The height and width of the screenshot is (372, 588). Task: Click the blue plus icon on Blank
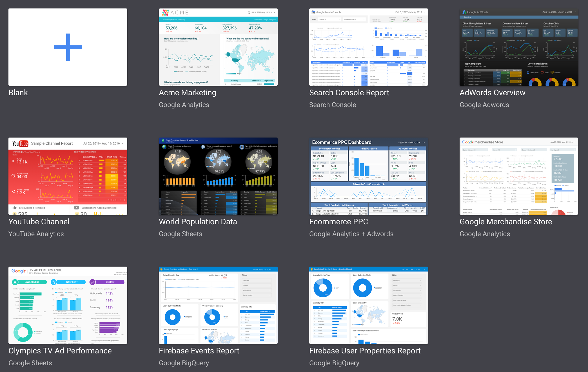[68, 47]
